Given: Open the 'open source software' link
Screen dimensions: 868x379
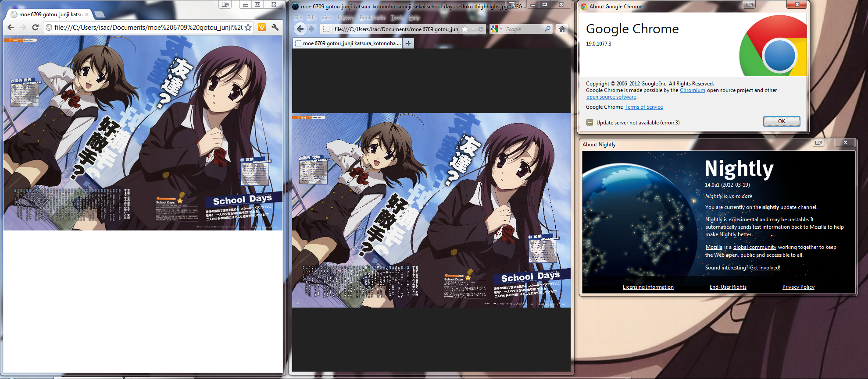Looking at the screenshot, I should point(611,97).
